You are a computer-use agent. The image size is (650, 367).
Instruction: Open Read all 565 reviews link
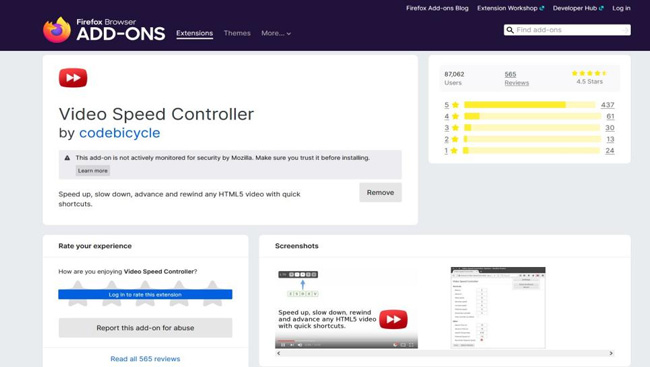(x=145, y=359)
